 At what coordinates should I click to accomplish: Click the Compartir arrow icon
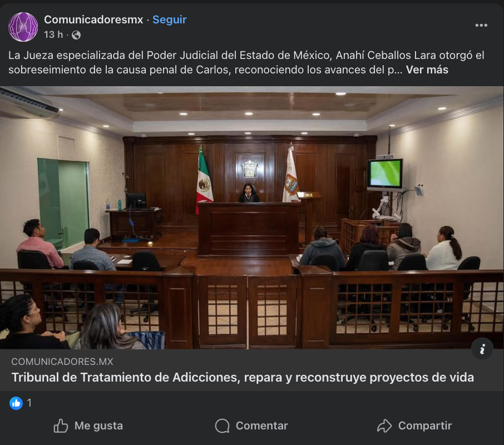coord(384,426)
